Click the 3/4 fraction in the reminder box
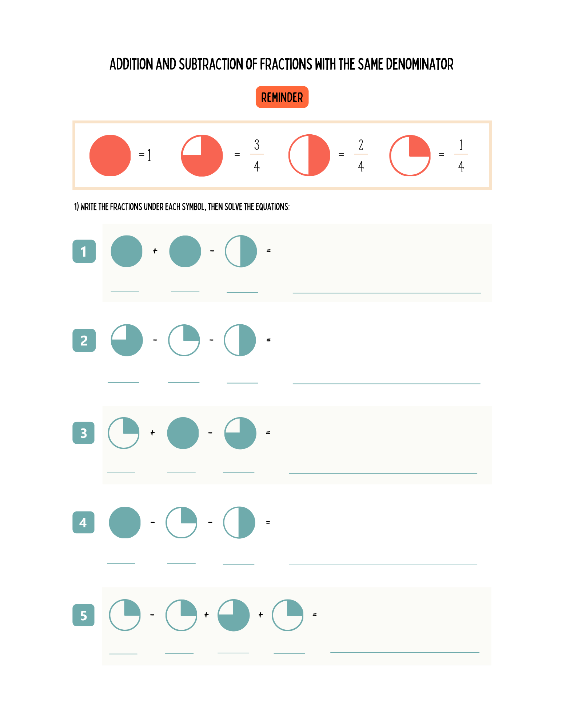The image size is (562, 728). click(x=257, y=155)
